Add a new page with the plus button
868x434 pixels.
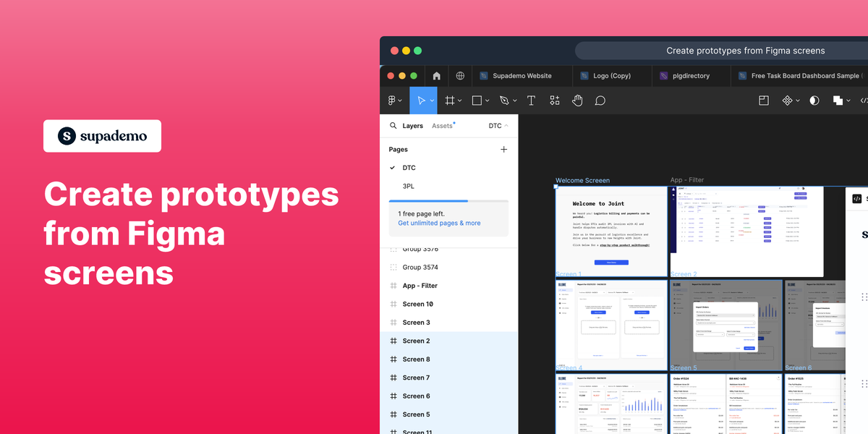tap(503, 149)
